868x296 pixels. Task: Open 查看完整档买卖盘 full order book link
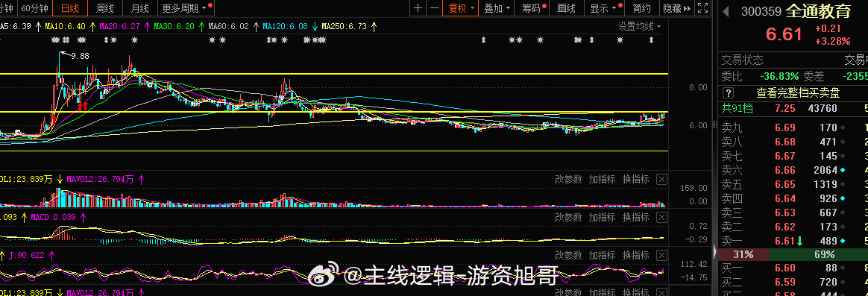coord(798,93)
